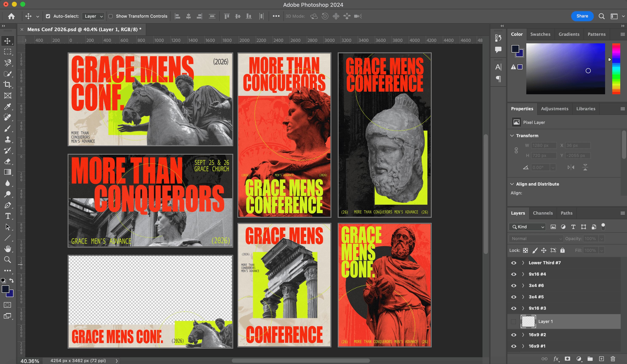This screenshot has height=364, width=627.
Task: Select the Horizontal Type tool
Action: pos(7,216)
